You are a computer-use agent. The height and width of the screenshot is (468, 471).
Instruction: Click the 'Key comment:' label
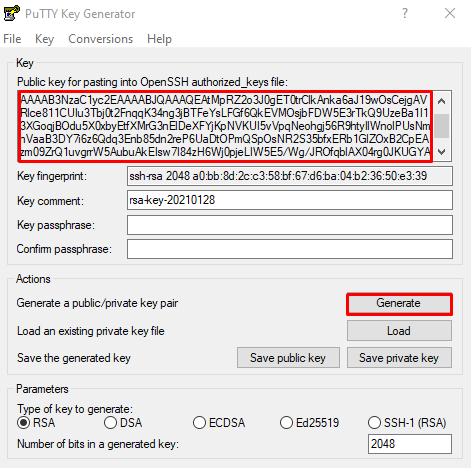click(x=50, y=201)
